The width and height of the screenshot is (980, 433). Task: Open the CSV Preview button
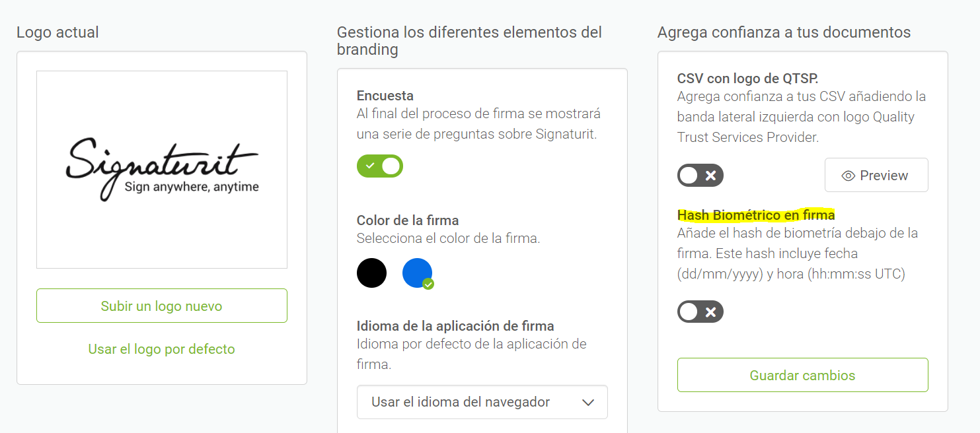[x=876, y=175]
